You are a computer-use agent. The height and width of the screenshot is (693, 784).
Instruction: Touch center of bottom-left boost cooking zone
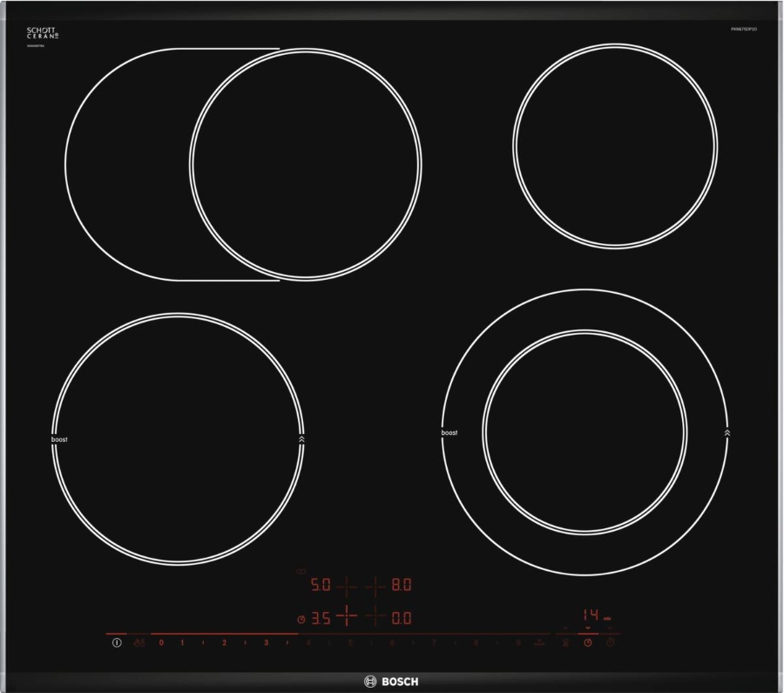tap(178, 439)
